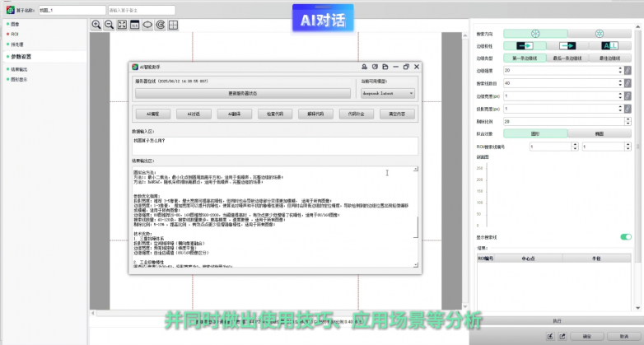
Task: Select the ellipse ROI drawing tool
Action: click(x=147, y=25)
